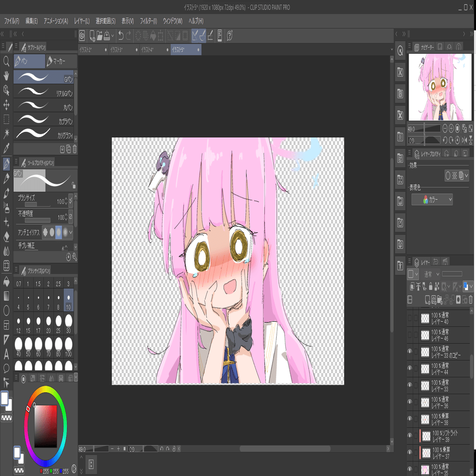This screenshot has width=476, height=476.
Task: Click New document icon in command bar
Action: coord(92,36)
